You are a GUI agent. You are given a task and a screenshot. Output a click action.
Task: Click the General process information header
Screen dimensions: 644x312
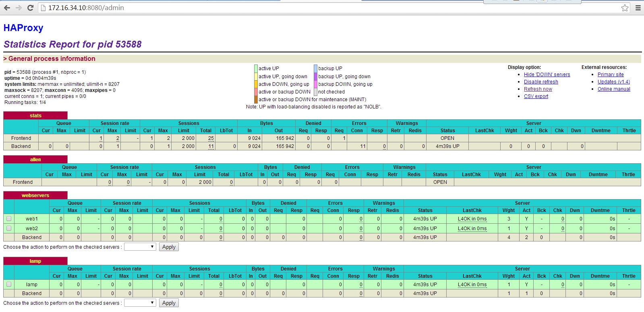click(x=52, y=59)
